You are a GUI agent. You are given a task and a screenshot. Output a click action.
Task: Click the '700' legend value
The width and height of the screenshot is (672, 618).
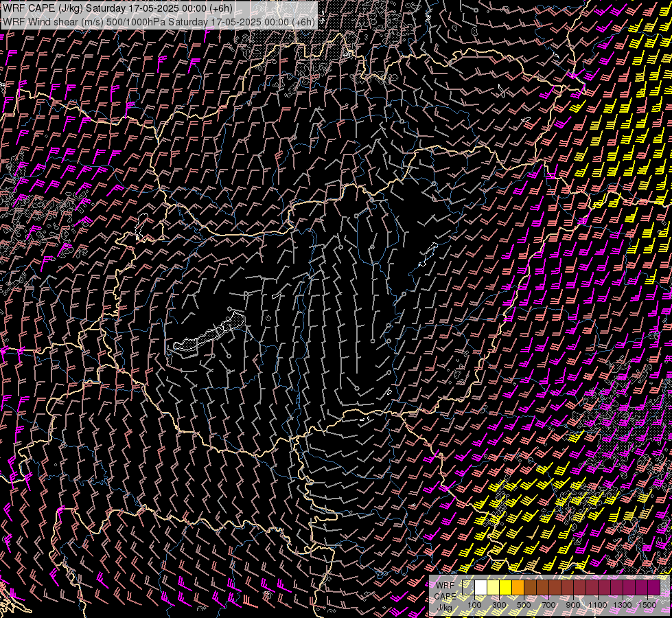click(x=548, y=605)
